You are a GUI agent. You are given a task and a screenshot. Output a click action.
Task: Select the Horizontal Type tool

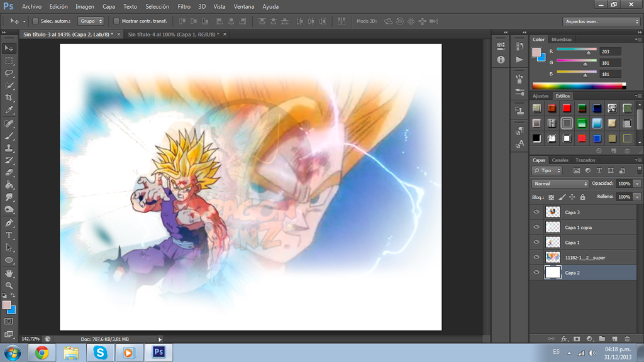coord(9,235)
